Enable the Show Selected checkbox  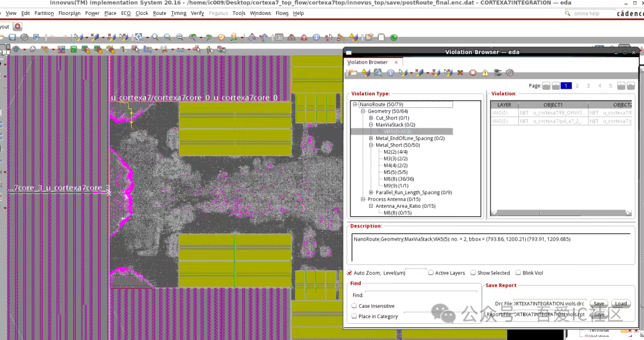pos(473,272)
